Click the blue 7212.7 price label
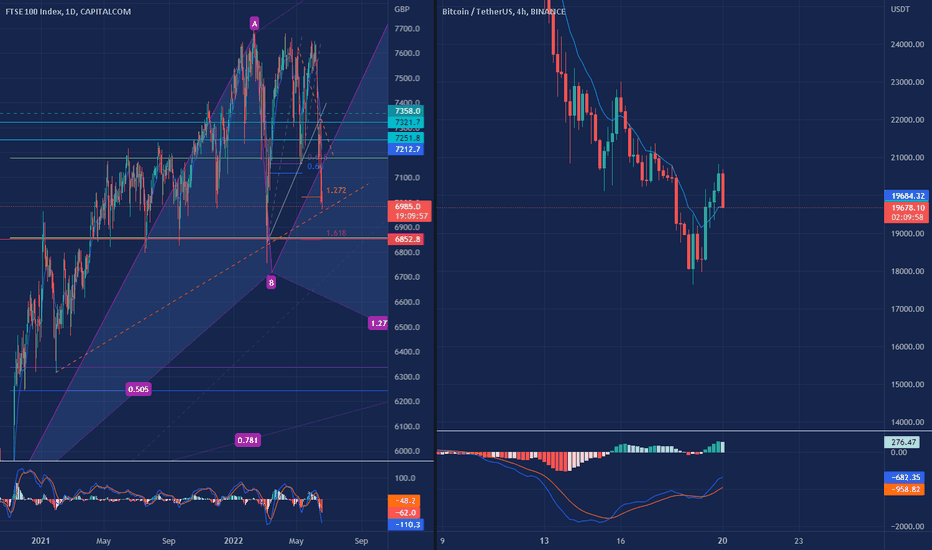The image size is (932, 550). tap(405, 149)
